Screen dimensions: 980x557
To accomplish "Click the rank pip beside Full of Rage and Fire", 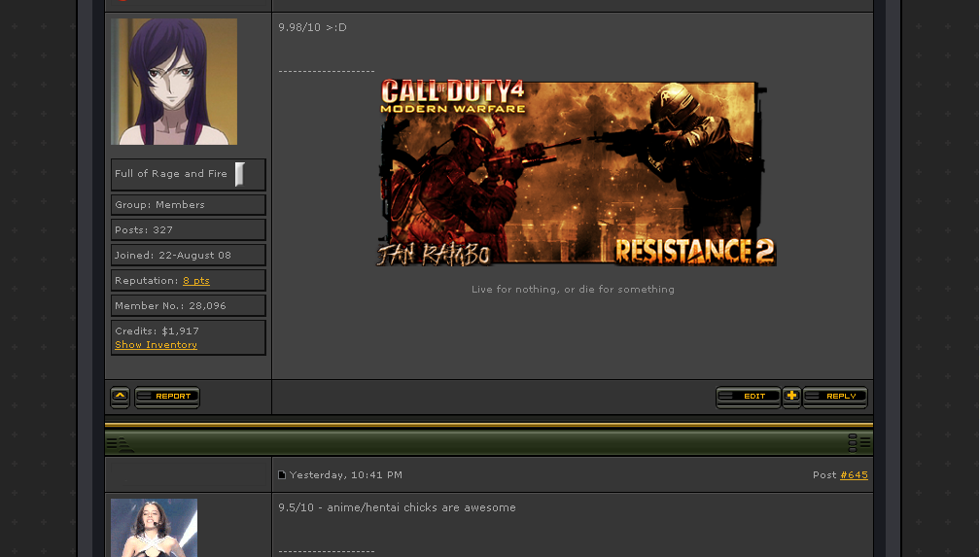I will coord(239,174).
